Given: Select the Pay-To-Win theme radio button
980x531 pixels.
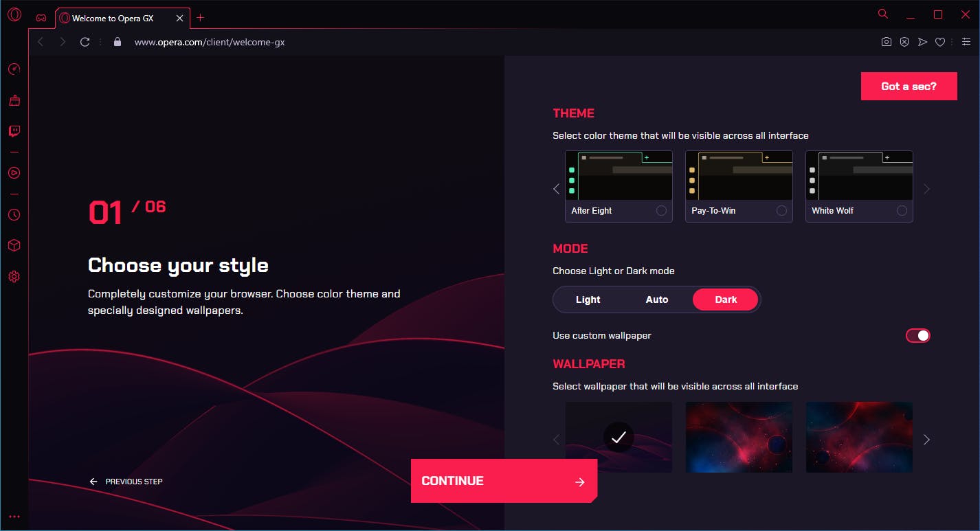Looking at the screenshot, I should tap(781, 211).
